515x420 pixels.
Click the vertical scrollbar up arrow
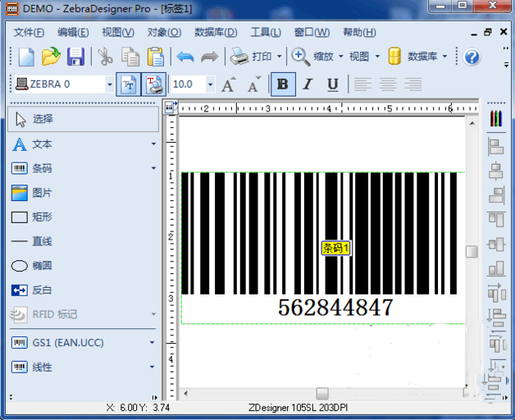[x=472, y=123]
